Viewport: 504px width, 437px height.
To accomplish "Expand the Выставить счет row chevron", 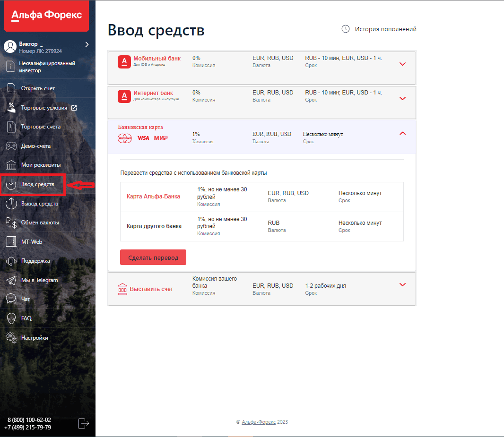I will 402,284.
